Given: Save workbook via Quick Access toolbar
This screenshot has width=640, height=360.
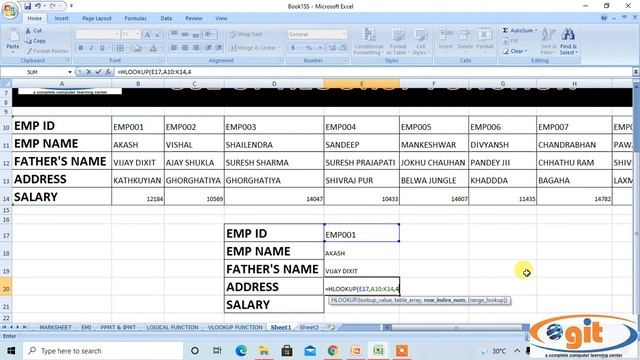Looking at the screenshot, I should click(x=27, y=6).
